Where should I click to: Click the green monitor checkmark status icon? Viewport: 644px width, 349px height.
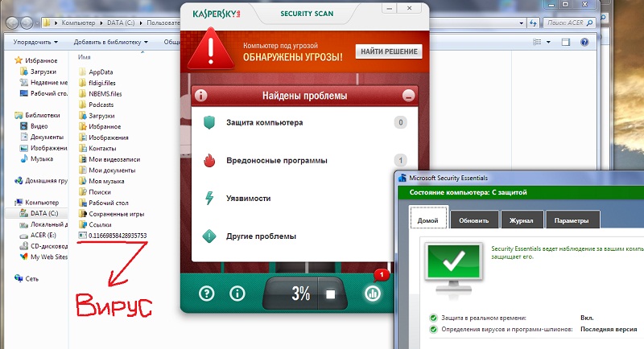454,266
